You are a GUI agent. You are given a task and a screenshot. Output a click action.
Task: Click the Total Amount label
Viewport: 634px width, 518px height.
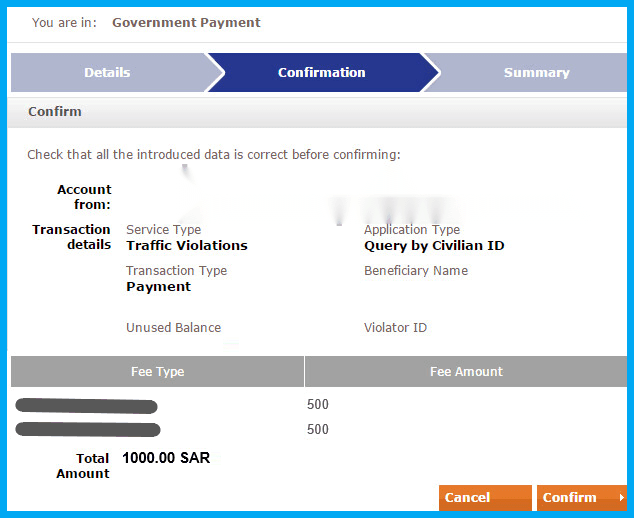pos(83,466)
